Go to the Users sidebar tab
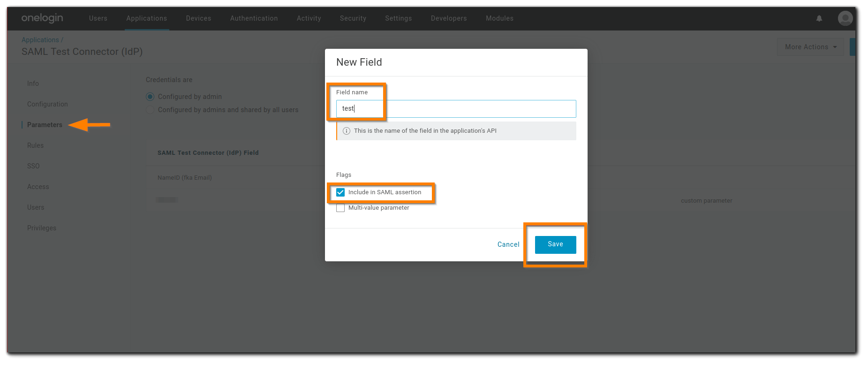The image size is (868, 365). 36,207
